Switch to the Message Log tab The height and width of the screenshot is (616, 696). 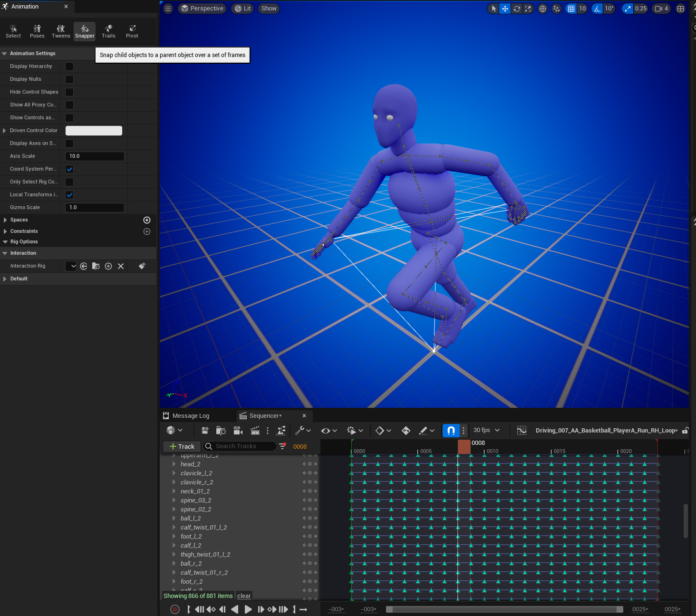pos(190,416)
